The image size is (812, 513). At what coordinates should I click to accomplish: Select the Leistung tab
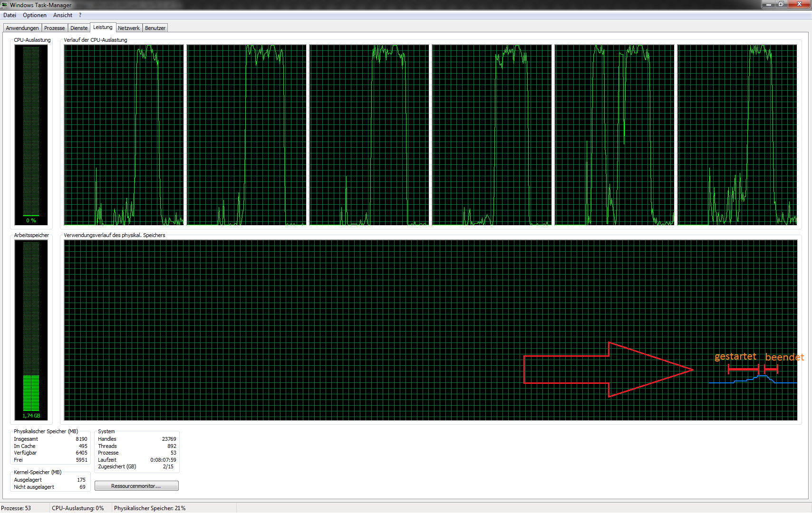click(x=103, y=28)
